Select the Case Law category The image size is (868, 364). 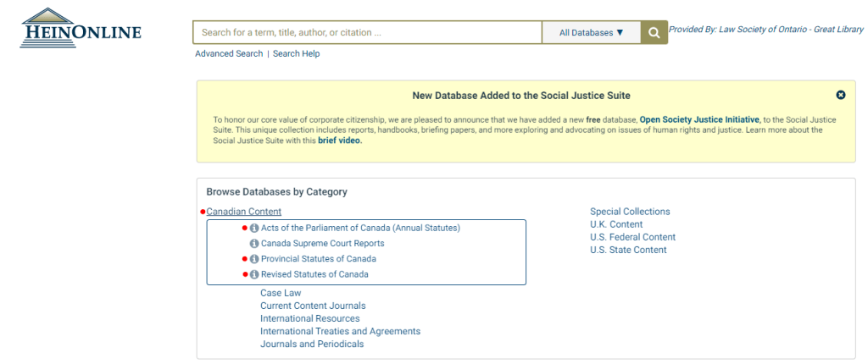281,293
